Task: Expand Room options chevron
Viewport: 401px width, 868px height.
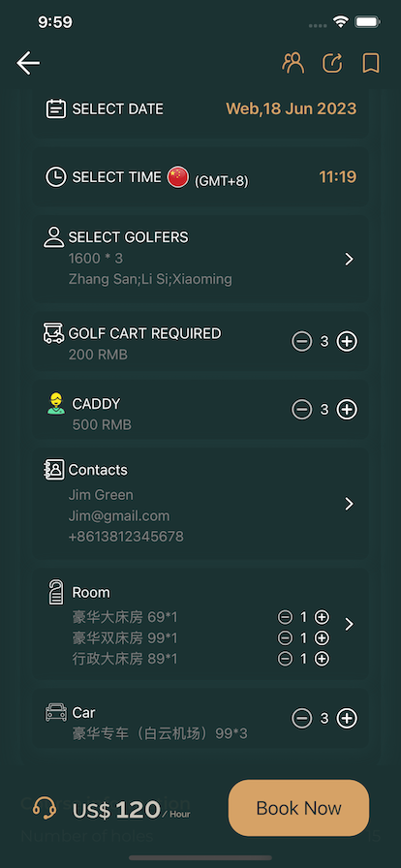Action: [349, 625]
